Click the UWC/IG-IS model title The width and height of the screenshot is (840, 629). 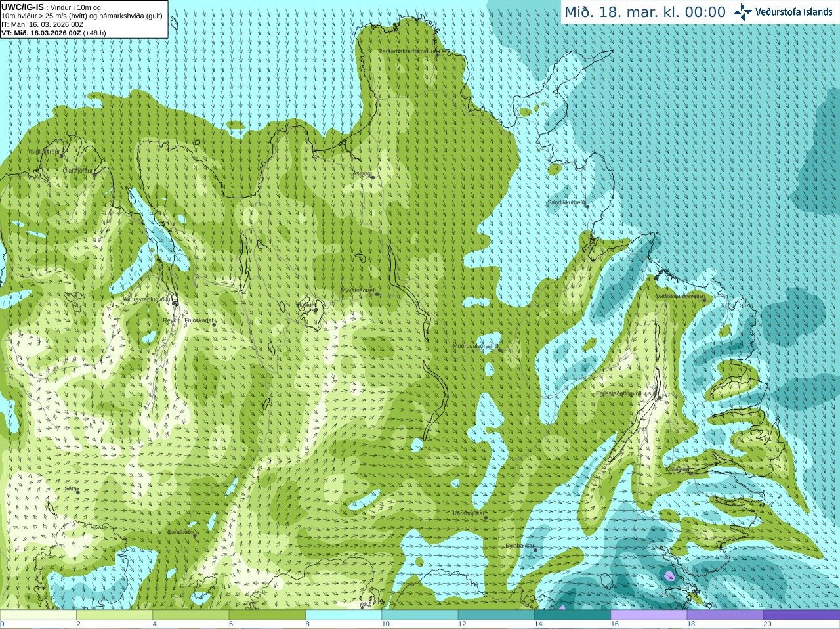tap(23, 7)
